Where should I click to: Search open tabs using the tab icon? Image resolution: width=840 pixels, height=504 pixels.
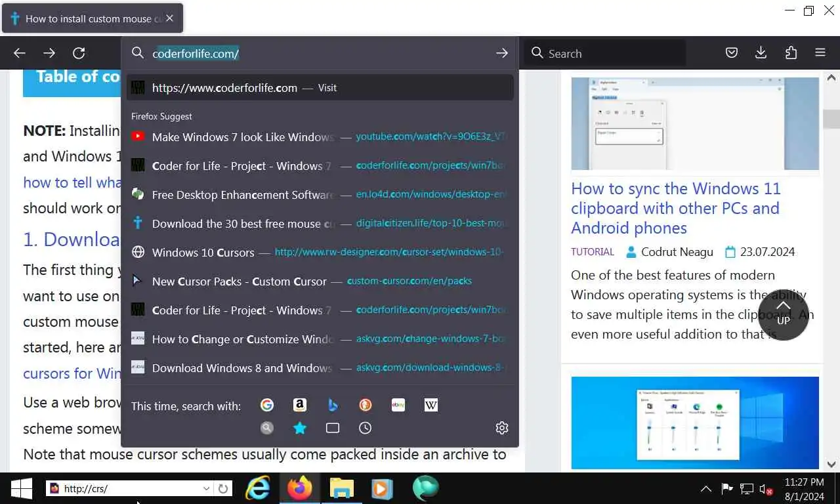[333, 428]
